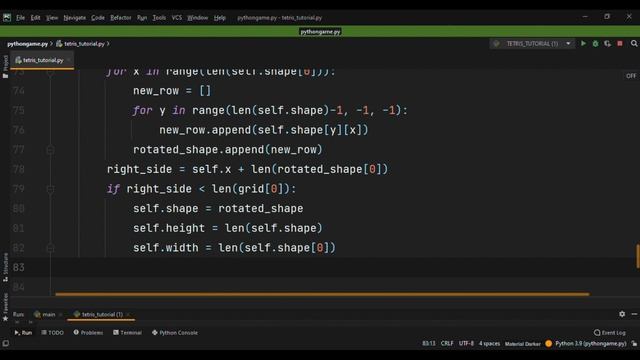Open the View menu

pos(52,18)
